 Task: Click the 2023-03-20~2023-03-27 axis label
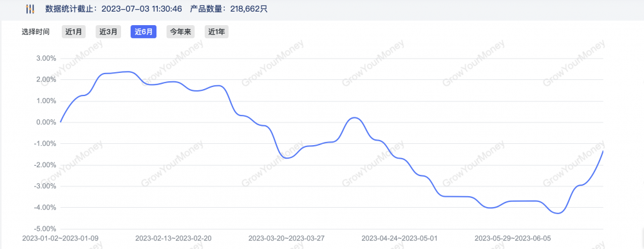287,238
